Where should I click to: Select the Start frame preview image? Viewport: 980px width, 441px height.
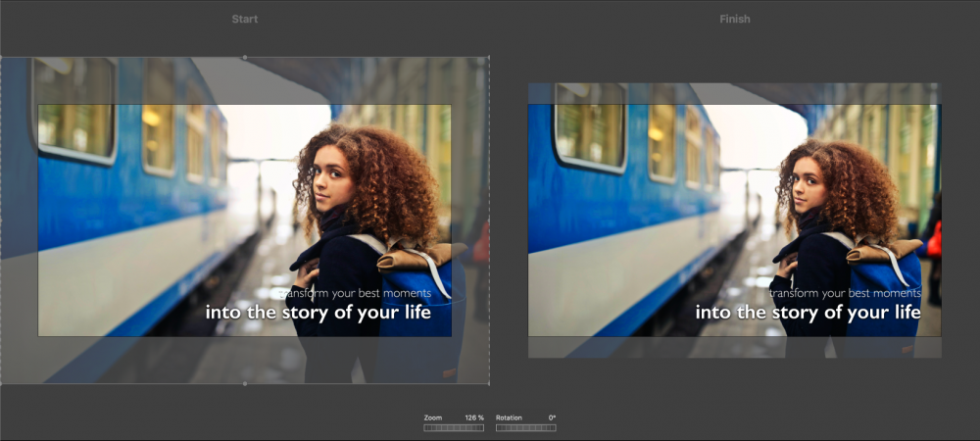pos(244,220)
